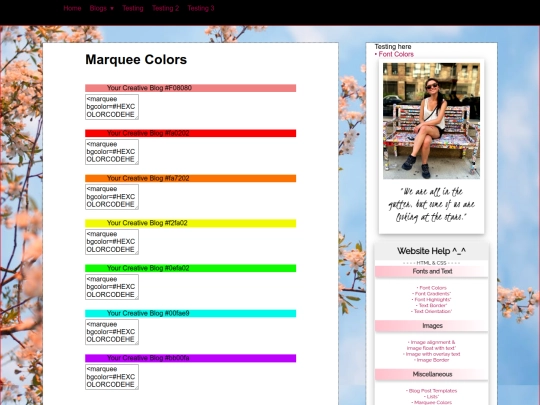Open Font Colors link under Fonts and Text
Image resolution: width=540 pixels, height=405 pixels.
(433, 288)
